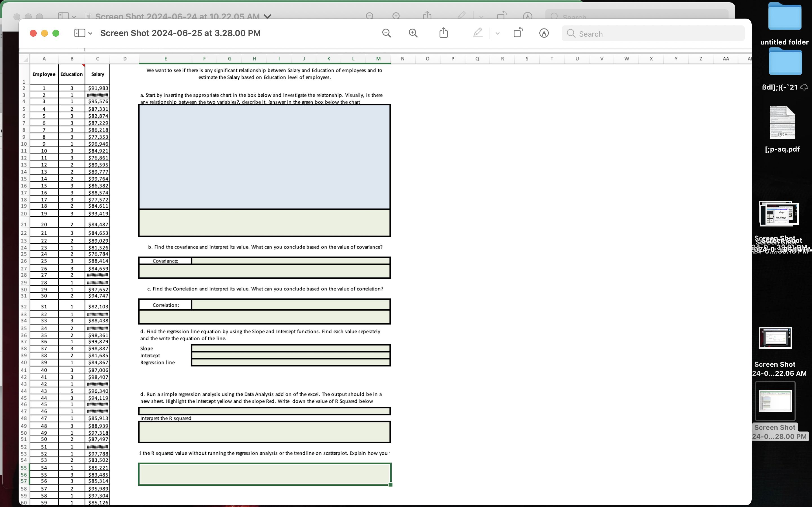Open the [;p-aq.pdf file

pos(782,123)
